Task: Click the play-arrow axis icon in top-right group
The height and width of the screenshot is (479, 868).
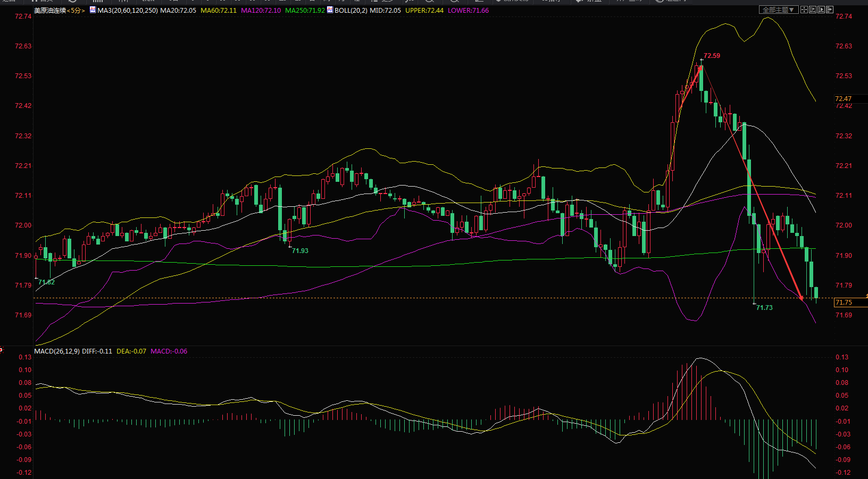Action: 821,10
